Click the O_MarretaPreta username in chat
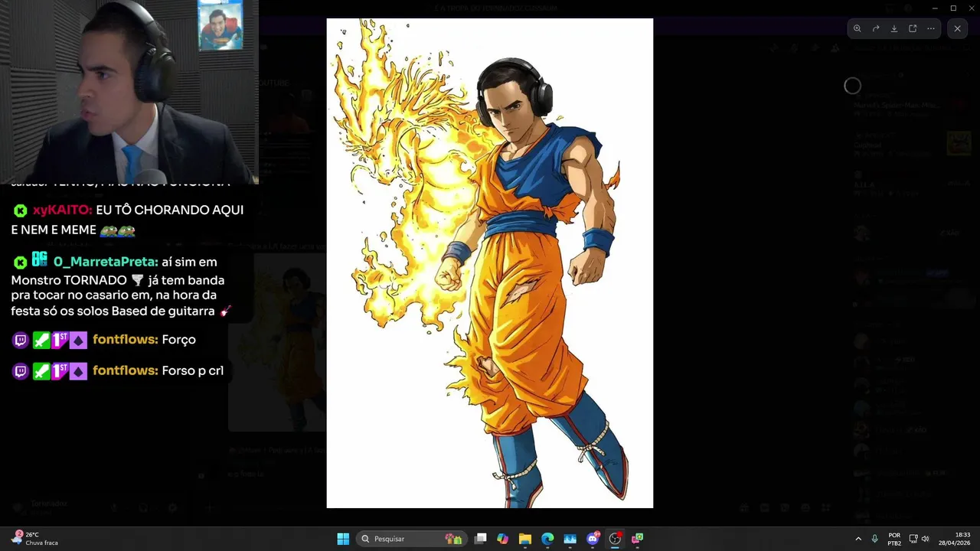This screenshot has width=980, height=551. (106, 262)
